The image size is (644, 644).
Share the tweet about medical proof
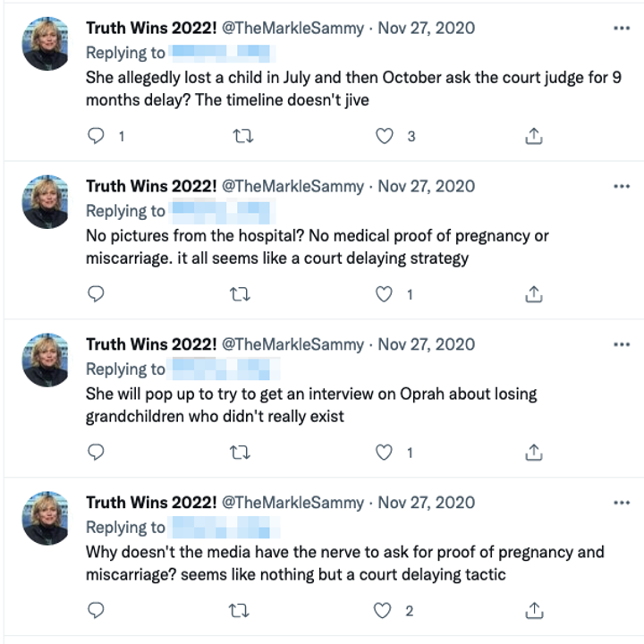tap(533, 293)
